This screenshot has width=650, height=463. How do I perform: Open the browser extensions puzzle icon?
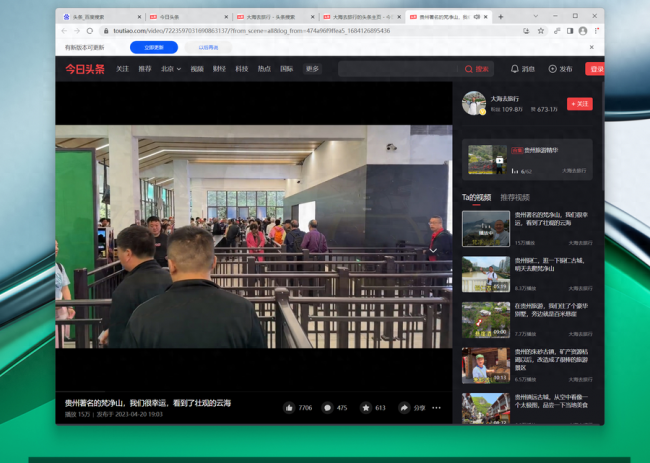[x=557, y=31]
